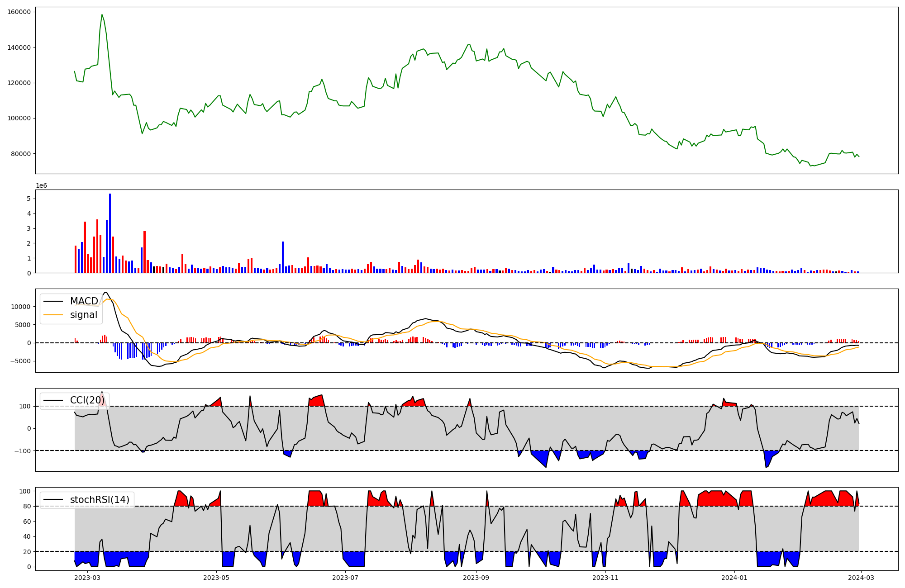Click the stochRSI(14) legend entry
The image size is (905, 588).
(100, 500)
